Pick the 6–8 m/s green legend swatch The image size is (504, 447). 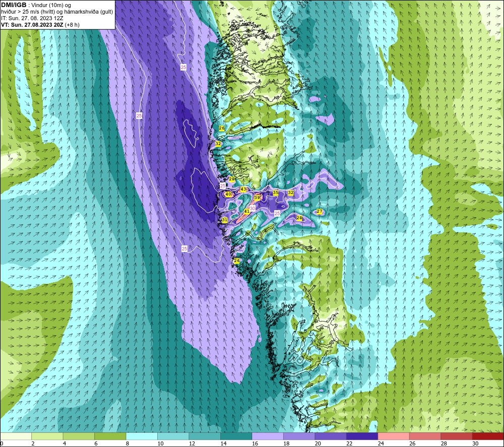[110, 436]
